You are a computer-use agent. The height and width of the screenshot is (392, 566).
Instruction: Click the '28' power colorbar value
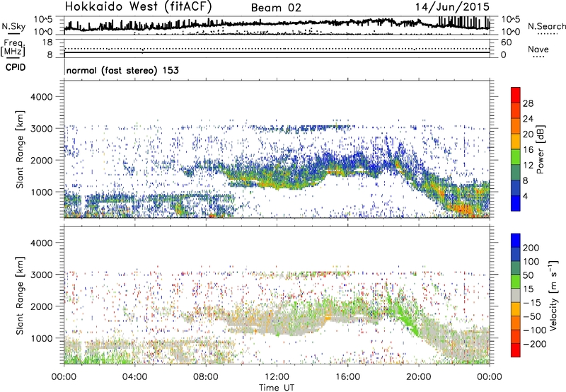(528, 103)
